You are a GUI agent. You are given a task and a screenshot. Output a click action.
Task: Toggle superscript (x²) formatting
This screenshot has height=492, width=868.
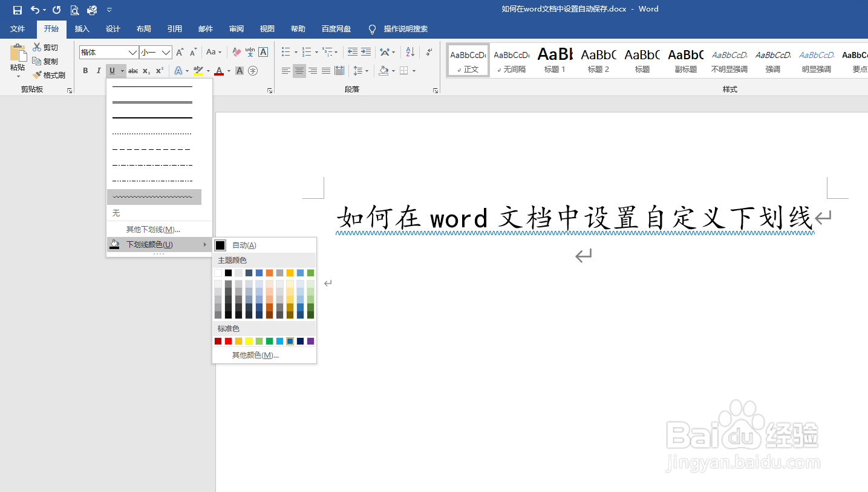pos(160,71)
